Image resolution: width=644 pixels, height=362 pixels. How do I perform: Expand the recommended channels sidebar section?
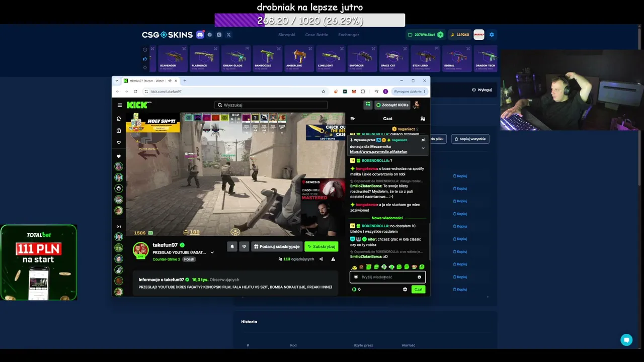click(119, 227)
